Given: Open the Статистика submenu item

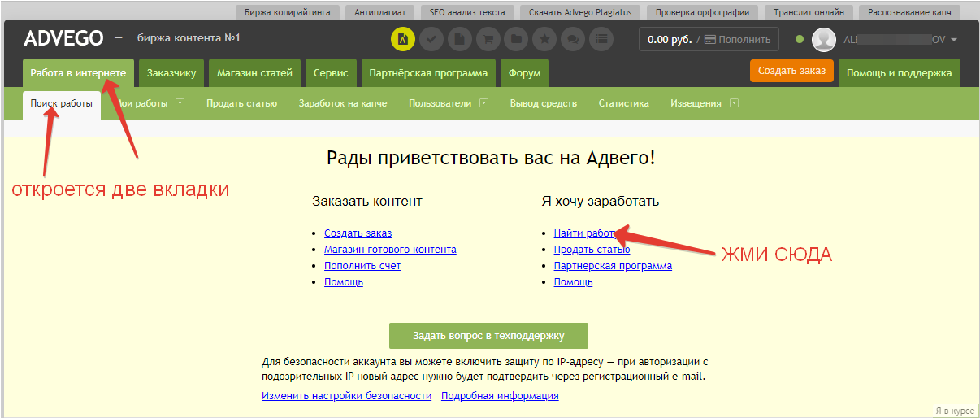Looking at the screenshot, I should click(x=623, y=103).
